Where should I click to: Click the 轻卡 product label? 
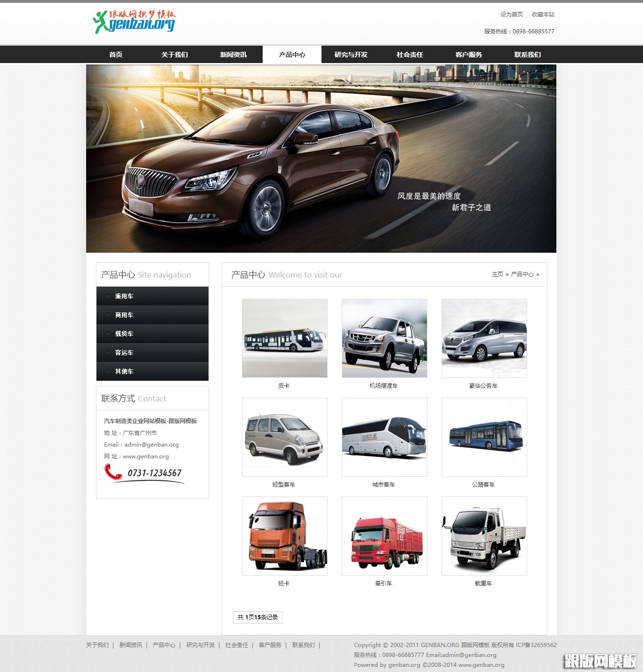pyautogui.click(x=284, y=584)
